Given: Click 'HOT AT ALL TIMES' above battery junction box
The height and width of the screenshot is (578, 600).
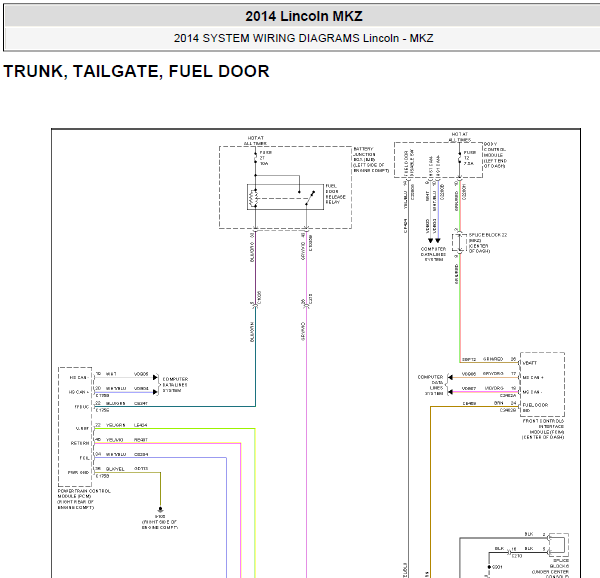Looking at the screenshot, I should click(256, 141).
